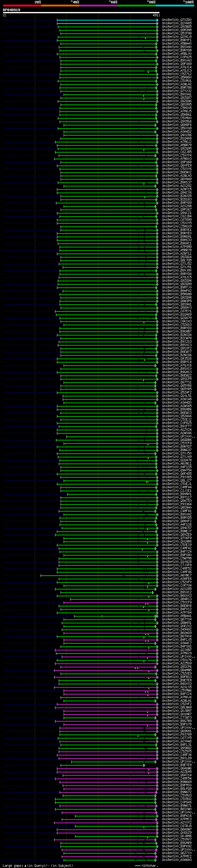Select the UniRef100_P93364 label
197x868 pixels.
[x=177, y=504]
